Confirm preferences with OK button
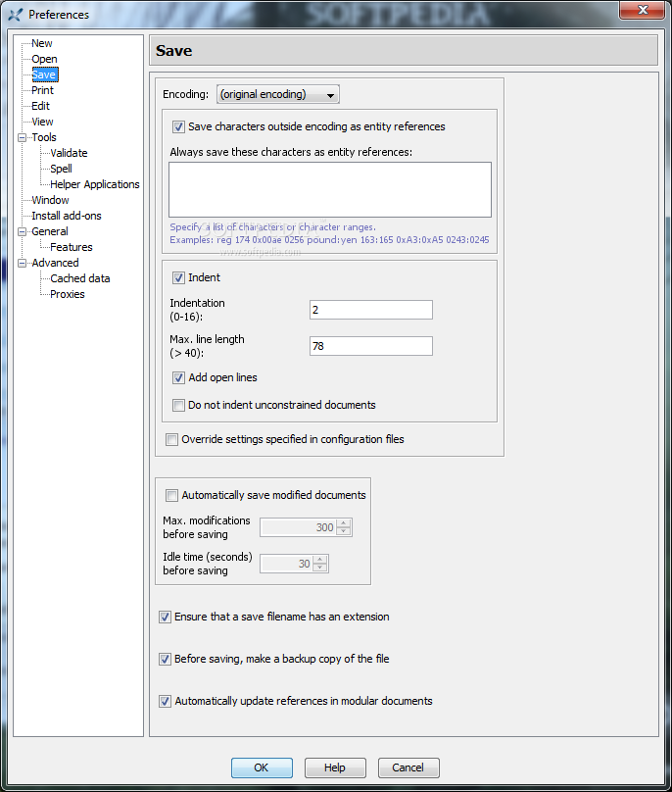The height and width of the screenshot is (792, 672). point(262,767)
